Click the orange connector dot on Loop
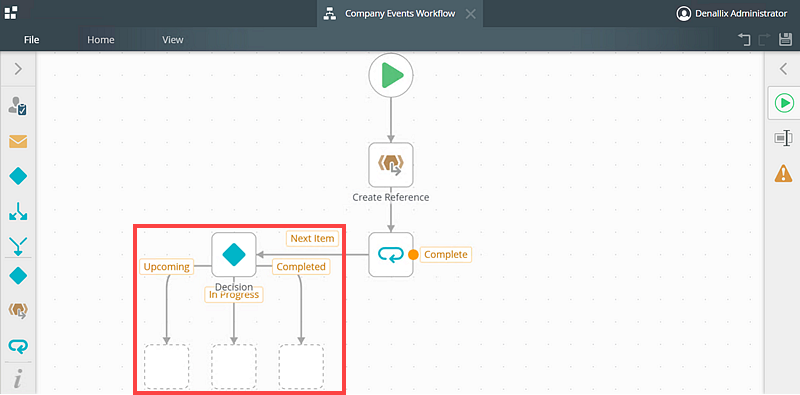800x395 pixels. (413, 254)
